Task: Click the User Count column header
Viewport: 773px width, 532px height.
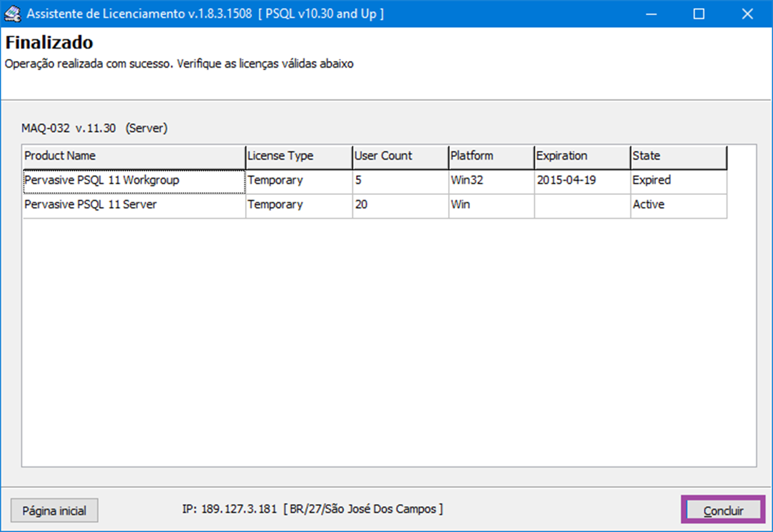Action: point(400,157)
